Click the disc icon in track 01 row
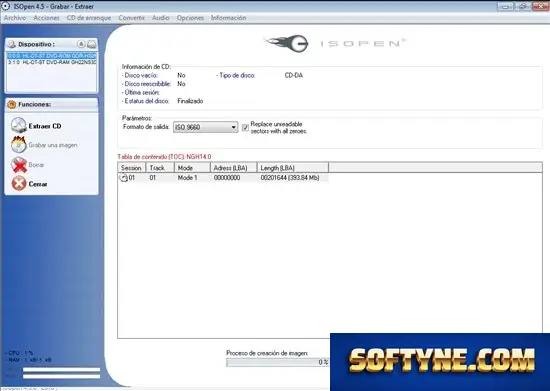Screen dimensions: 550x391 123,178
